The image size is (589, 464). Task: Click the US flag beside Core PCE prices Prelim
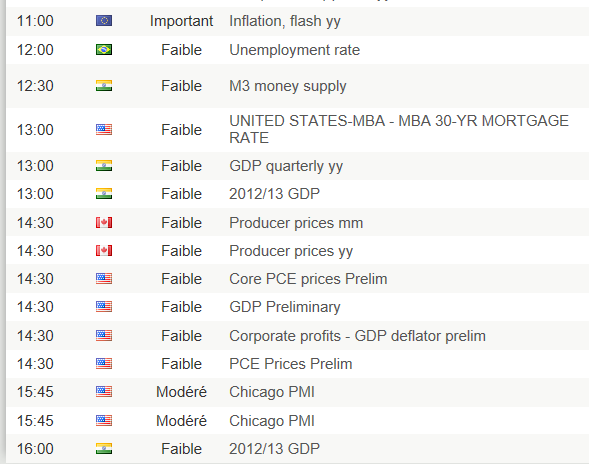tap(104, 278)
